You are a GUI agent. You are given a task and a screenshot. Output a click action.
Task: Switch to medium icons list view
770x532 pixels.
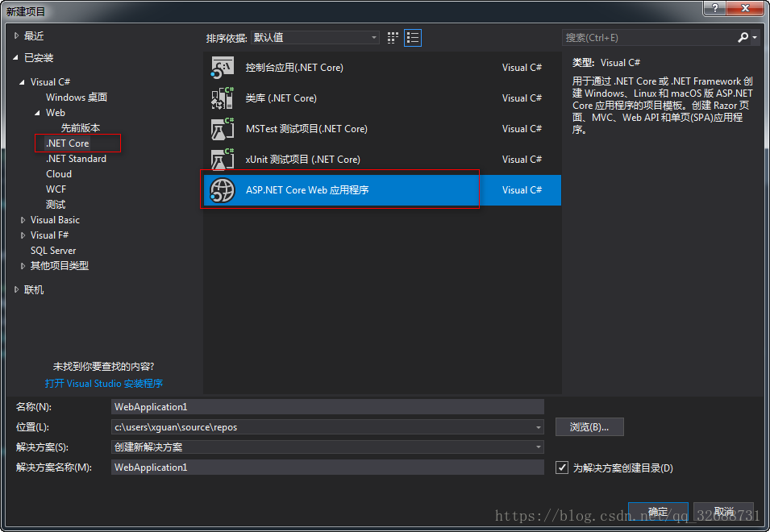[413, 38]
